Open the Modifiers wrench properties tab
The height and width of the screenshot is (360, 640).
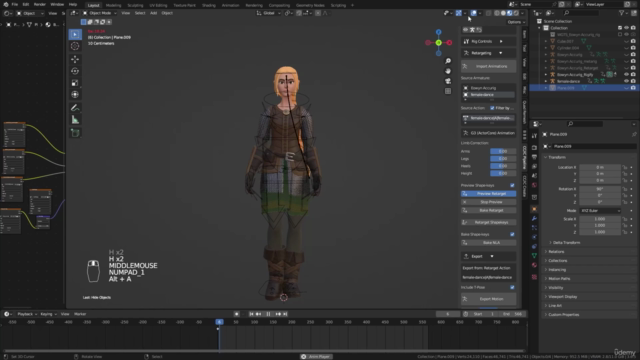coord(534,218)
